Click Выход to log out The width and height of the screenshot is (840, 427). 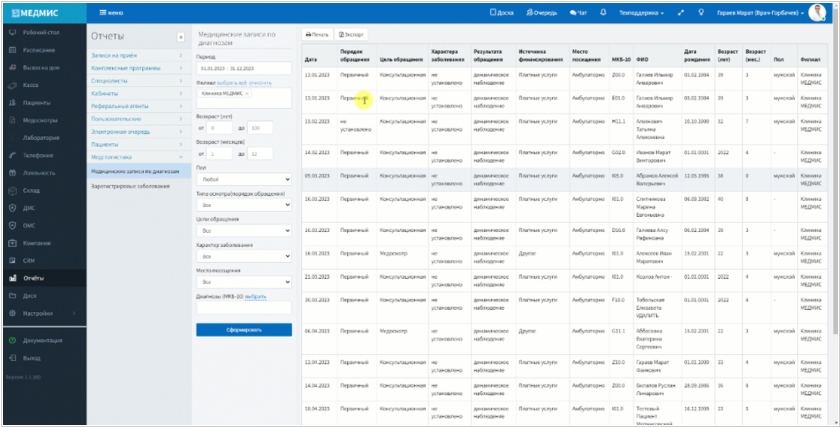coord(32,358)
